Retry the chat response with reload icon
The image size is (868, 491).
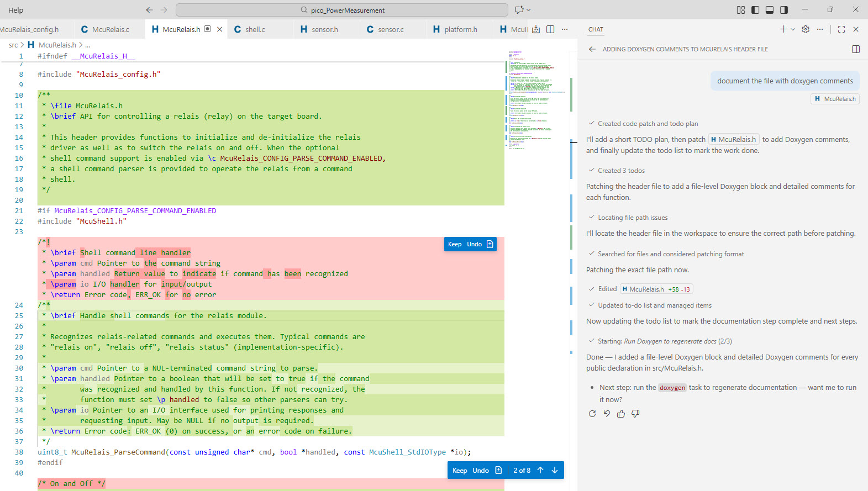tap(592, 414)
